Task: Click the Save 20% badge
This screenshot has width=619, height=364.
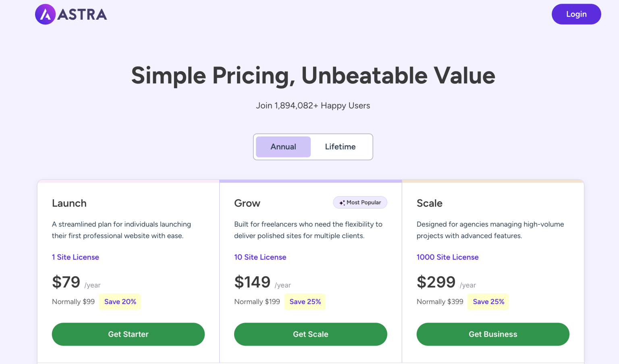Action: point(120,302)
